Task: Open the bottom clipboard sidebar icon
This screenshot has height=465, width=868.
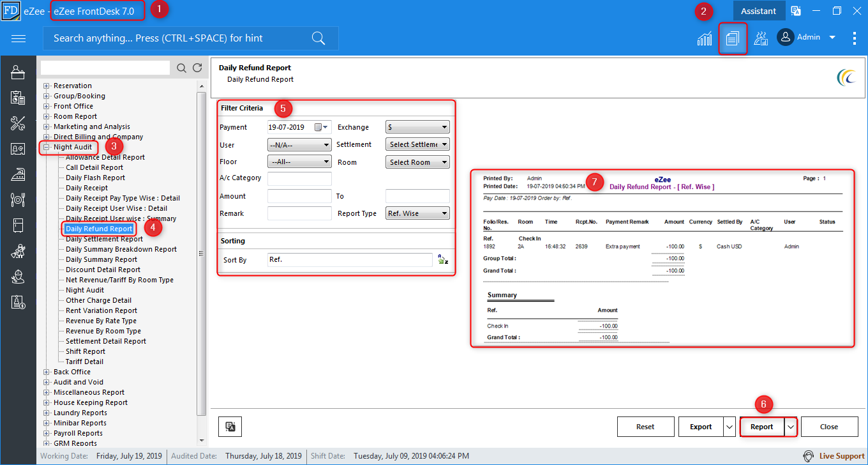Action: 18,302
